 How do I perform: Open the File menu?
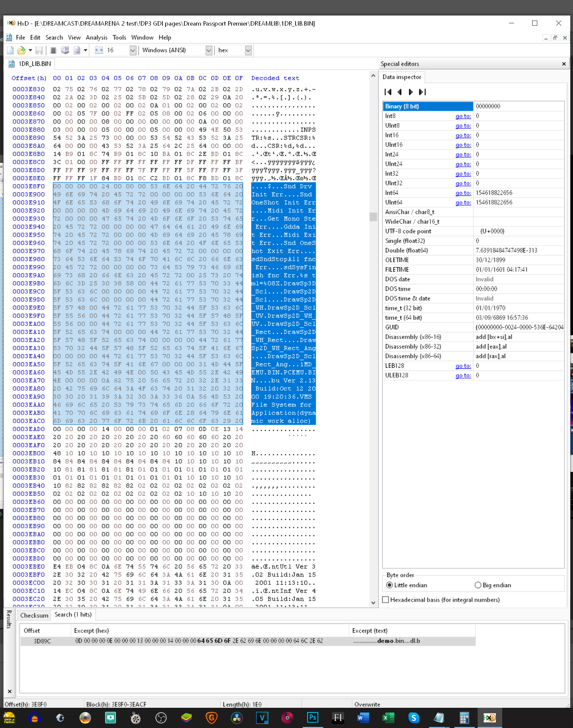coord(21,37)
